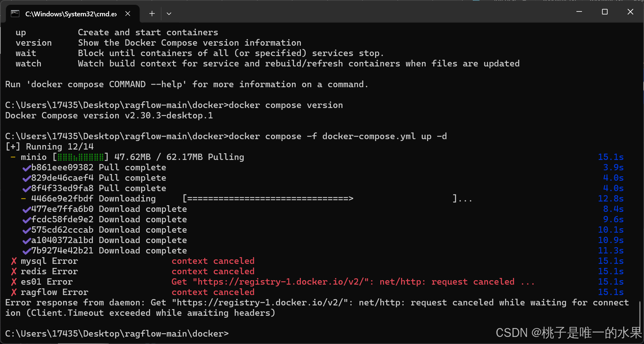Click the checkmark next to fcdc58fde9e2
The height and width of the screenshot is (344, 644).
pos(26,220)
